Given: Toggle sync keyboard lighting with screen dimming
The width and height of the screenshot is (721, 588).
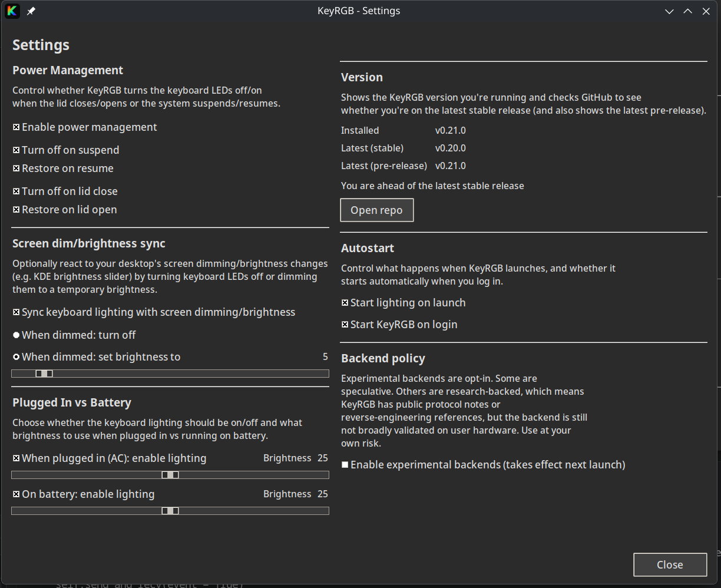Looking at the screenshot, I should 16,312.
